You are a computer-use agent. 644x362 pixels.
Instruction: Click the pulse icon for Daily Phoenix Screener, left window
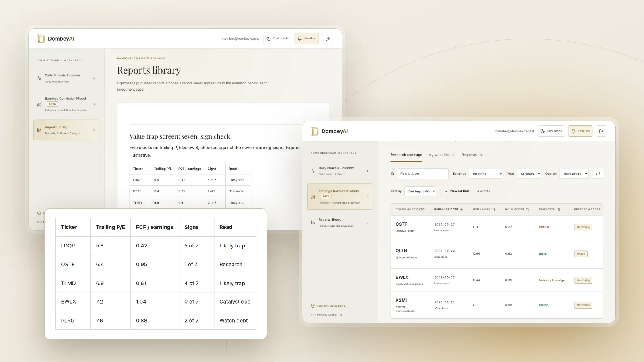(39, 78)
